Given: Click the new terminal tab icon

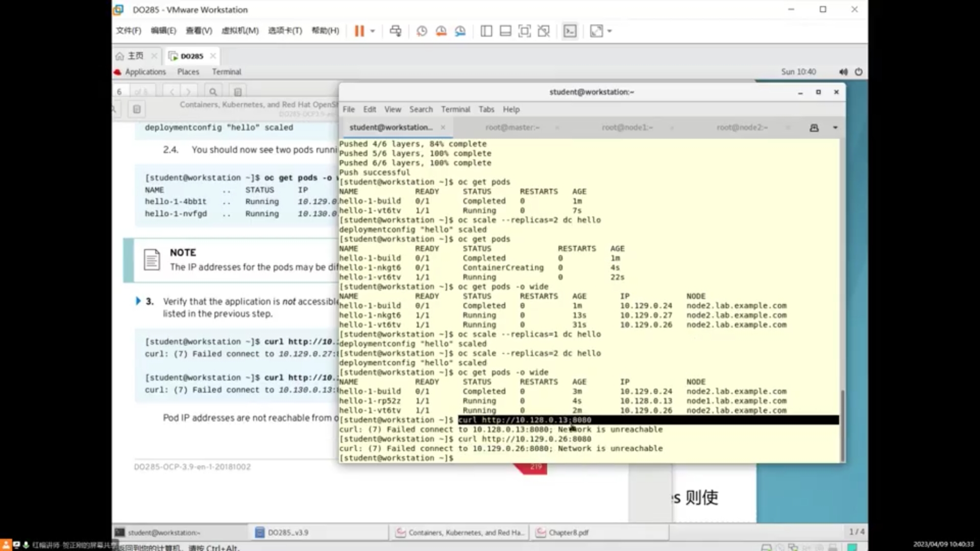Looking at the screenshot, I should click(x=814, y=128).
